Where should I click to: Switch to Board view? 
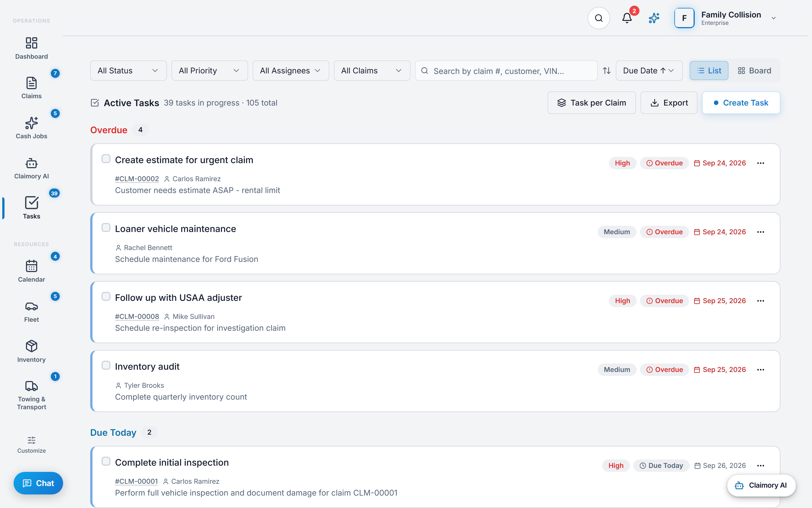coord(754,71)
